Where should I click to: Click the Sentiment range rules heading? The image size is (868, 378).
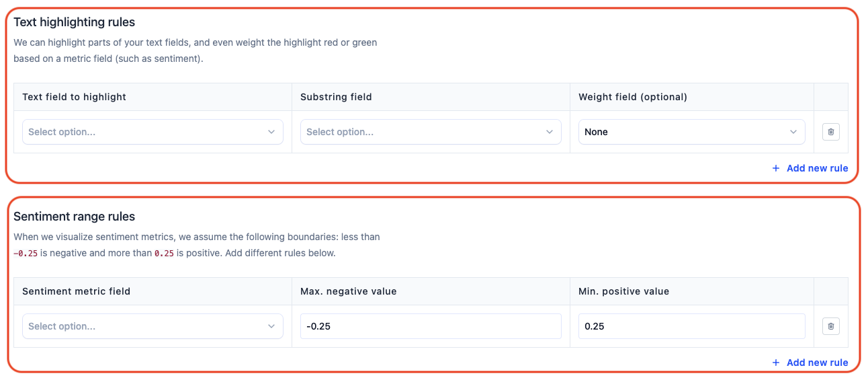click(75, 217)
